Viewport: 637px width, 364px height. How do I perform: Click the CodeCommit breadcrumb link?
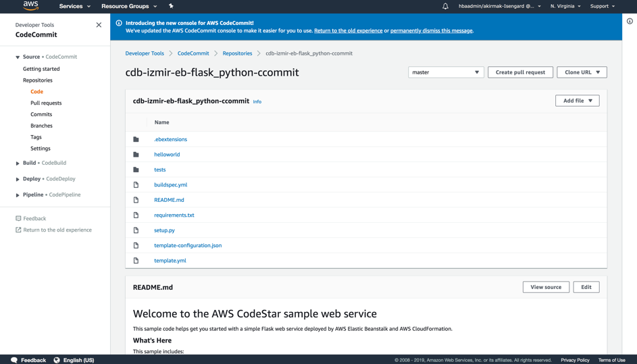click(193, 53)
